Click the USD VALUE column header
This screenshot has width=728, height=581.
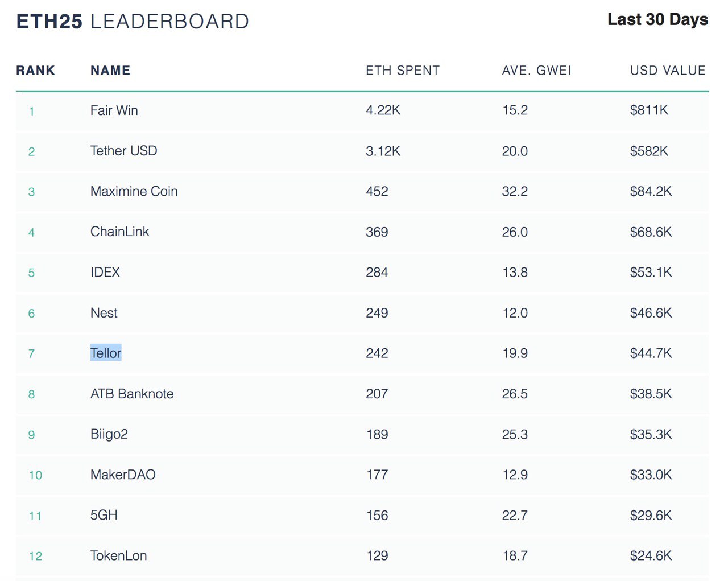point(668,71)
